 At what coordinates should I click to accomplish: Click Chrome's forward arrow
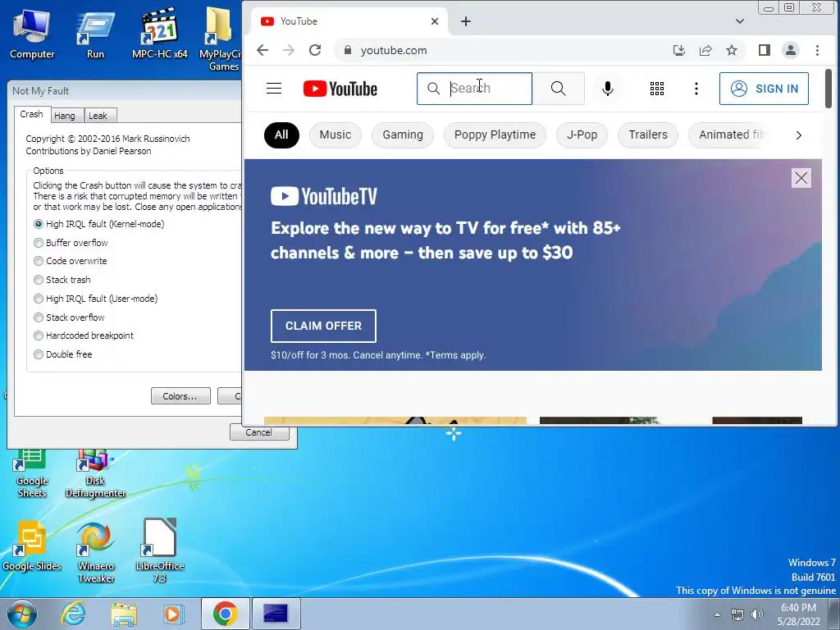pyautogui.click(x=289, y=50)
